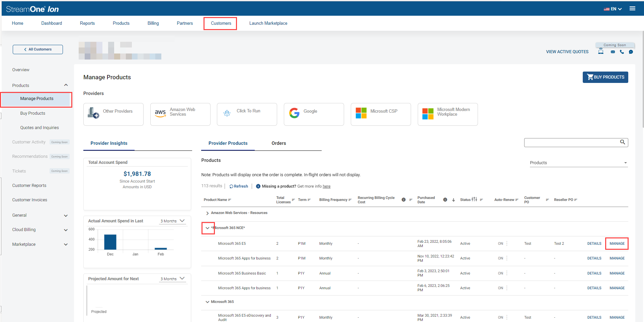
Task: Click the search magnifier icon
Action: (x=623, y=142)
